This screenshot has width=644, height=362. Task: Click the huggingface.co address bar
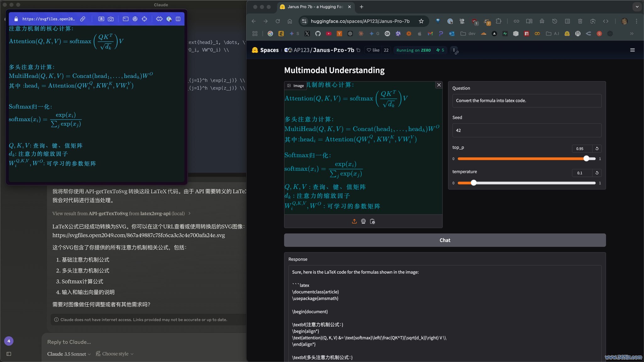360,21
